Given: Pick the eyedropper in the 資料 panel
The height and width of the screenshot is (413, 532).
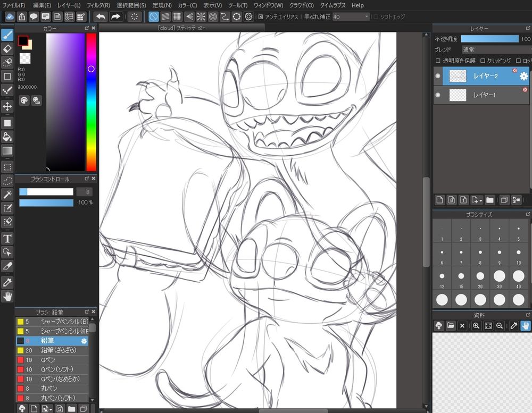Looking at the screenshot, I should (514, 326).
